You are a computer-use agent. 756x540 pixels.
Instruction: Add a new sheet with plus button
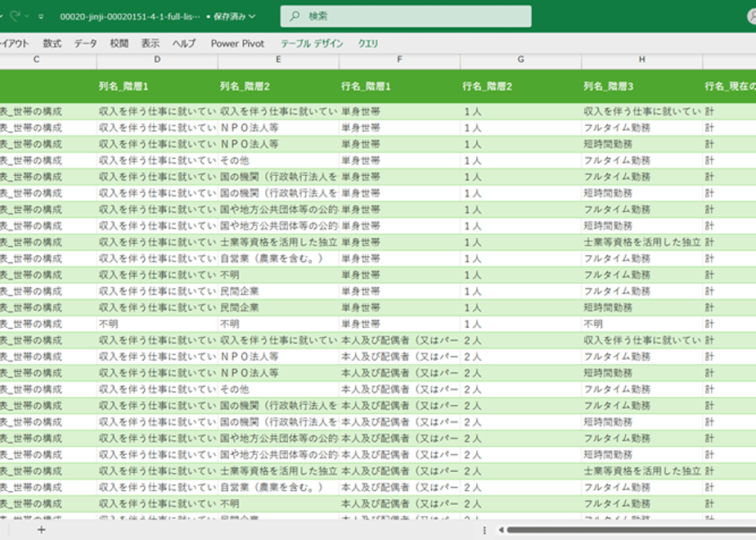coord(42,530)
